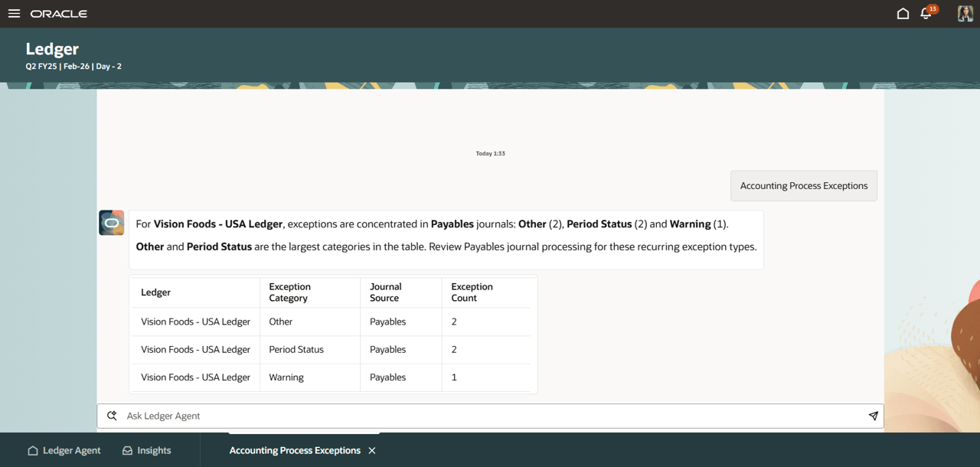Click the send arrow to submit a message
980x467 pixels.
tap(873, 415)
